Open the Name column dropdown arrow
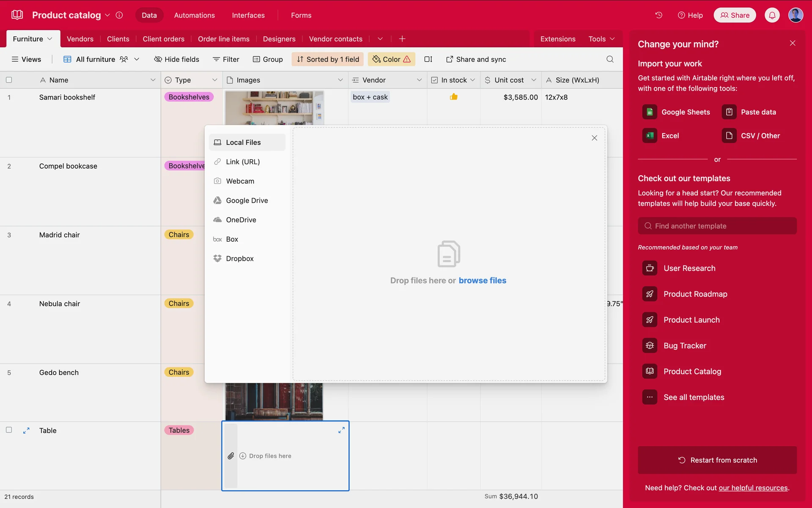Image resolution: width=812 pixels, height=508 pixels. click(x=153, y=80)
